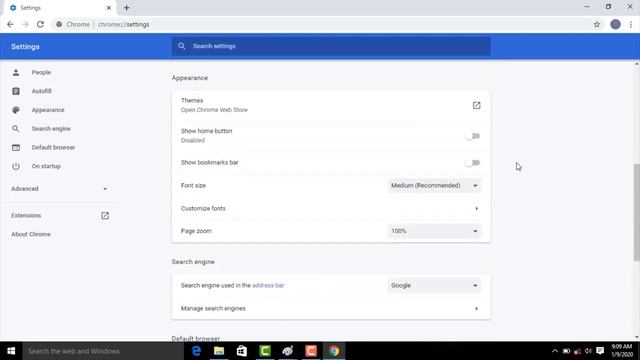The width and height of the screenshot is (640, 360).
Task: Click the address bar link text
Action: (x=268, y=285)
